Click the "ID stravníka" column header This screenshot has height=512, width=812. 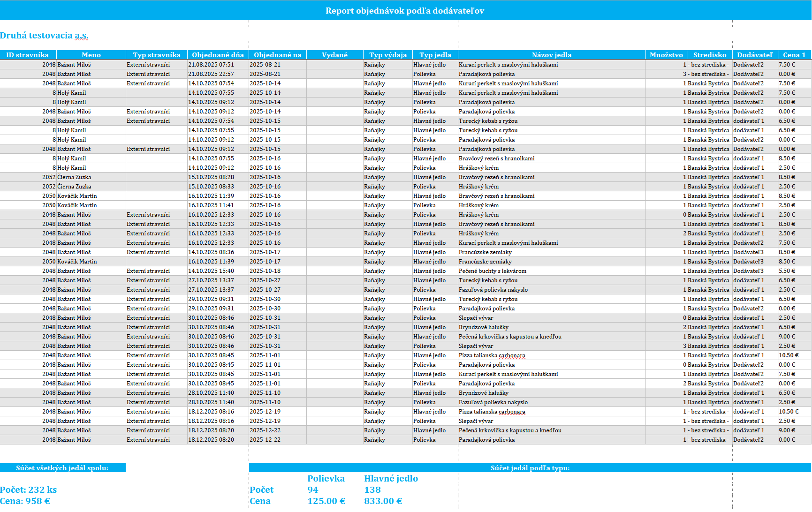(x=28, y=55)
